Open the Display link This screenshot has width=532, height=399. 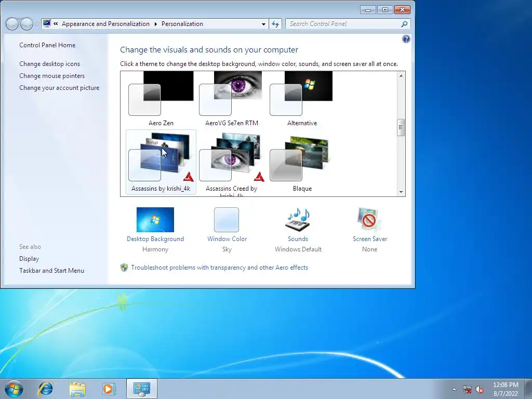click(29, 259)
